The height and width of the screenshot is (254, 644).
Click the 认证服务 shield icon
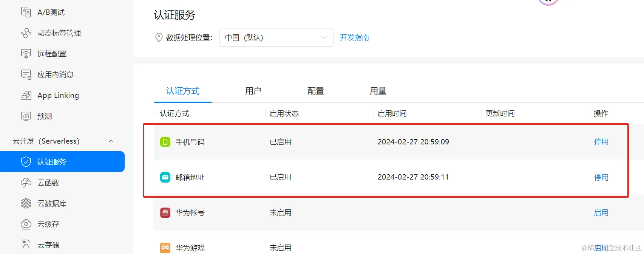pos(26,162)
